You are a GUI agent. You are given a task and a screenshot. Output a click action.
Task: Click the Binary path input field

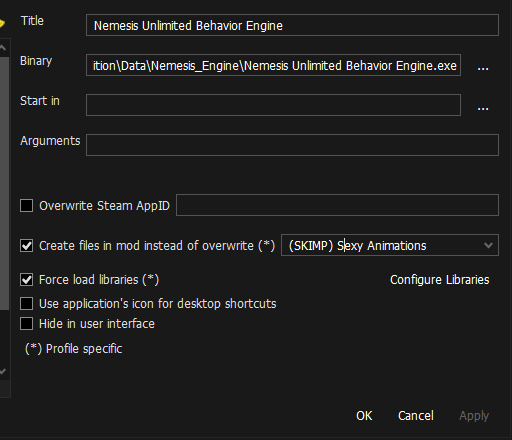click(273, 65)
